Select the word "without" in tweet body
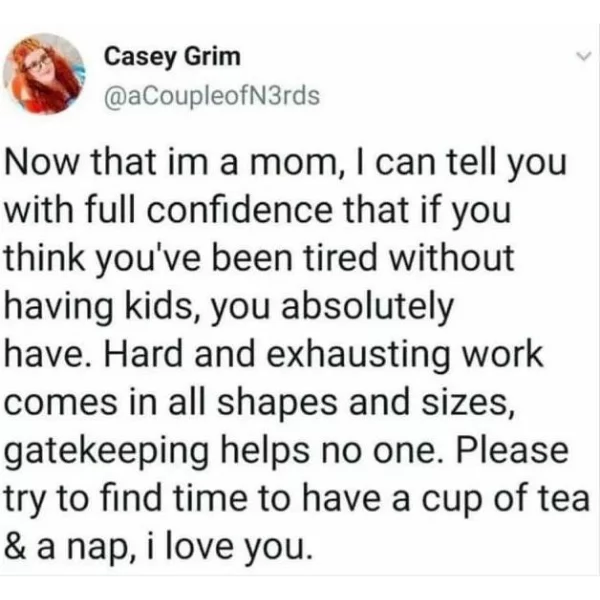The width and height of the screenshot is (600, 600). (451, 258)
